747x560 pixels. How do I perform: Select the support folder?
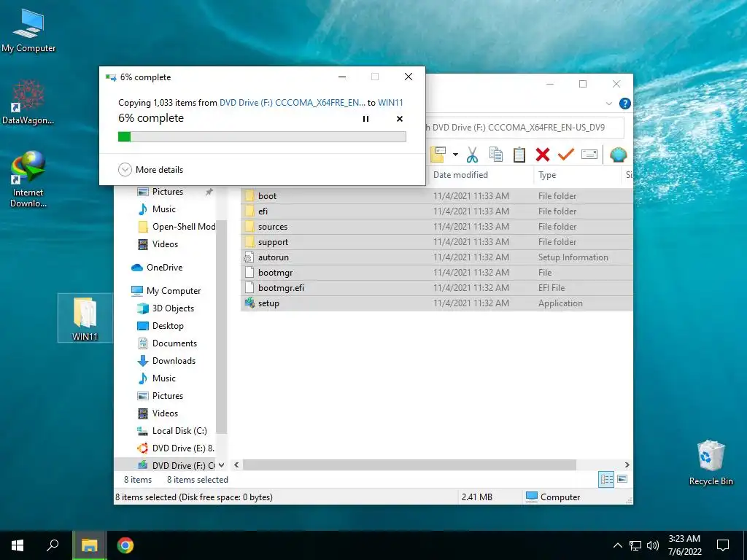pos(436,242)
